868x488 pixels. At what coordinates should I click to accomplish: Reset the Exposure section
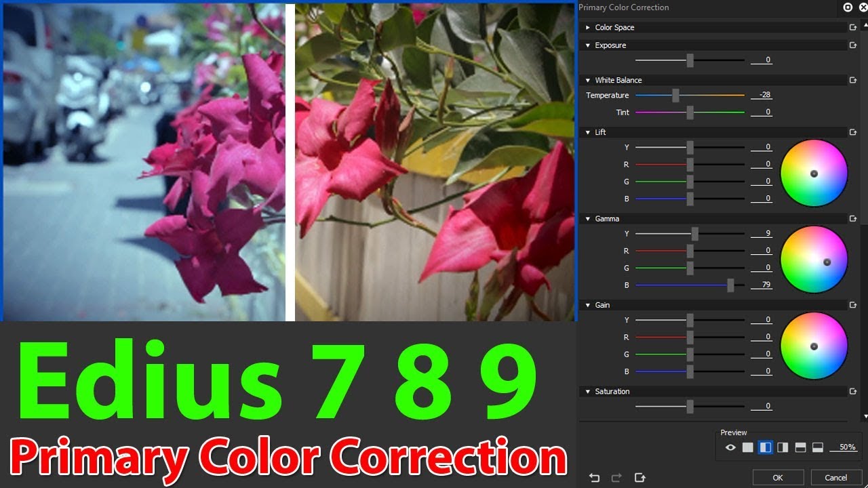point(853,45)
